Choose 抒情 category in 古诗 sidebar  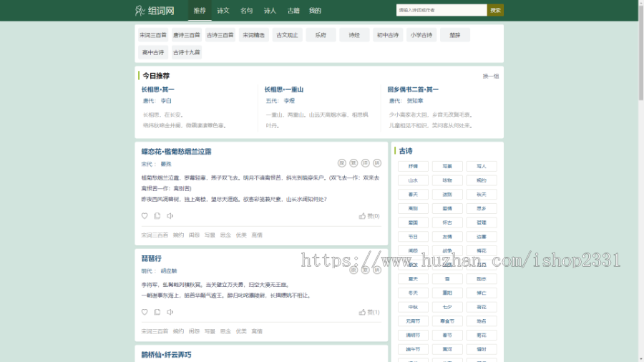click(413, 166)
